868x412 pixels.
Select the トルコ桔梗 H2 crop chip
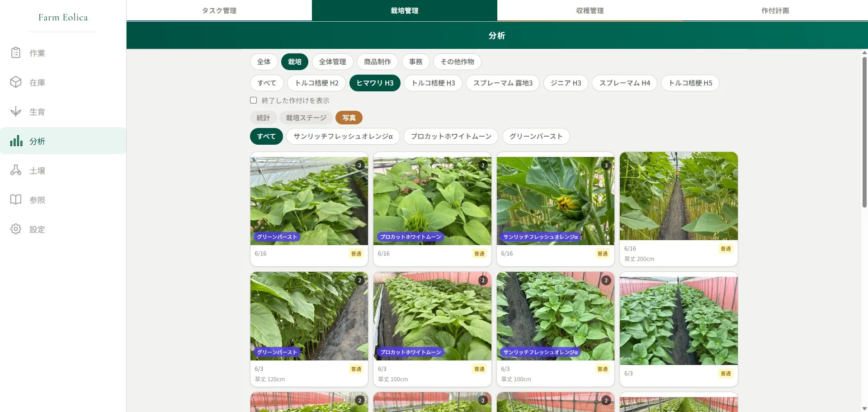point(317,83)
